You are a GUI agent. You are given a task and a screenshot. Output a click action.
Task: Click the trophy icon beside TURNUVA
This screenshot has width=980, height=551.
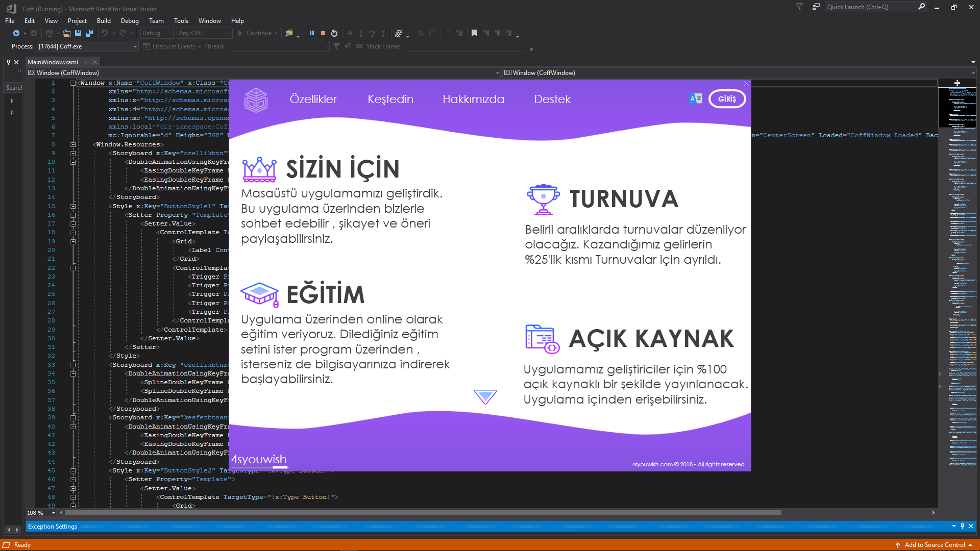543,199
